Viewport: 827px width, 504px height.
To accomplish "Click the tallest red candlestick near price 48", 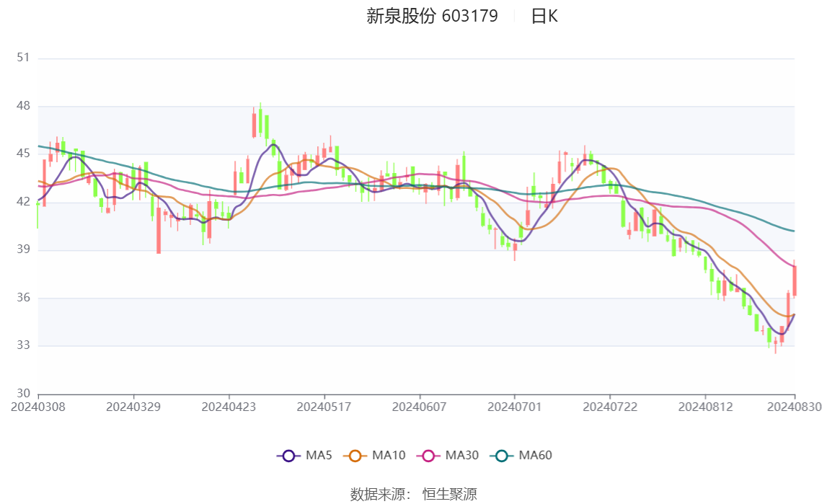I will point(255,125).
